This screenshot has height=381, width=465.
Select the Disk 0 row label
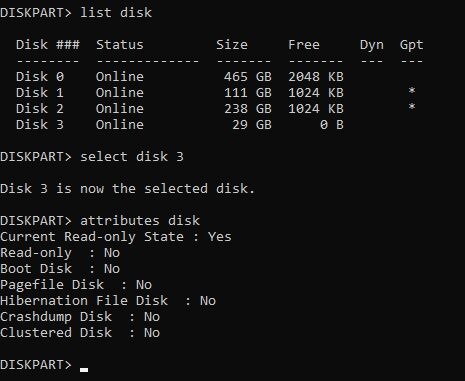pyautogui.click(x=40, y=77)
